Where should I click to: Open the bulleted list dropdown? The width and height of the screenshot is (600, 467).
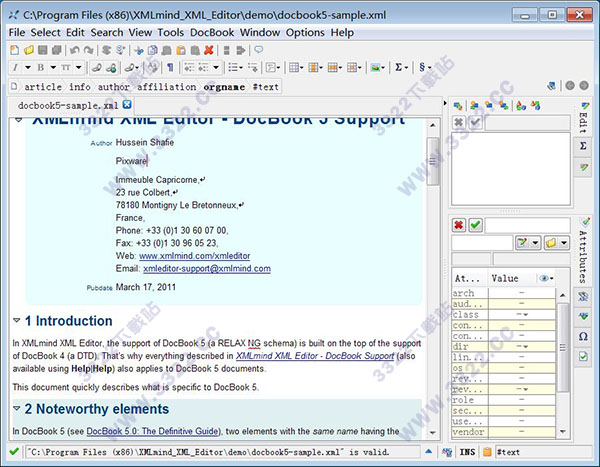pos(235,68)
